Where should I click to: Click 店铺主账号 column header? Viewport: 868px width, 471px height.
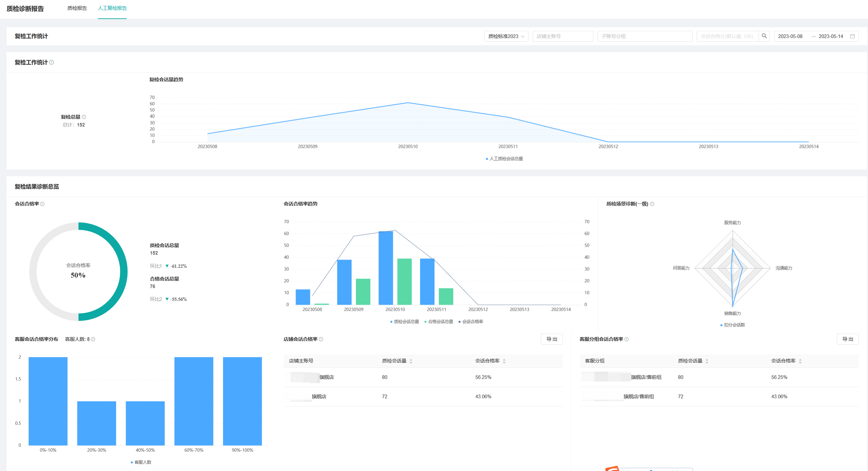301,361
